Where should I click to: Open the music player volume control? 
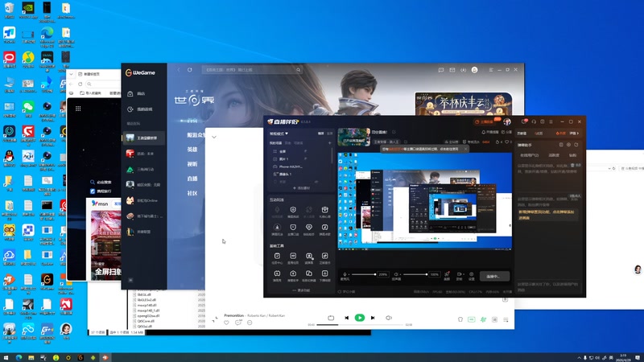click(389, 318)
